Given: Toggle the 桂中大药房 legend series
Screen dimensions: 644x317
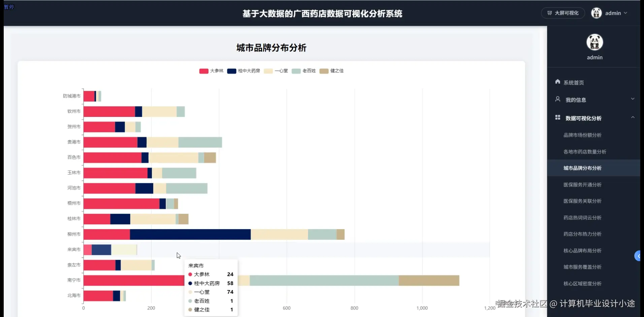Looking at the screenshot, I should point(244,71).
